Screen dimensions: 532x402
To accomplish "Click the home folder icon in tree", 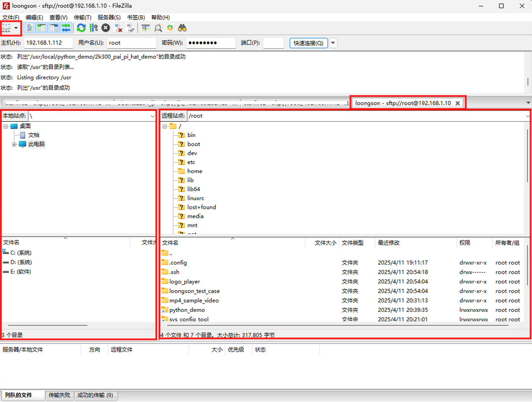I will click(x=181, y=171).
